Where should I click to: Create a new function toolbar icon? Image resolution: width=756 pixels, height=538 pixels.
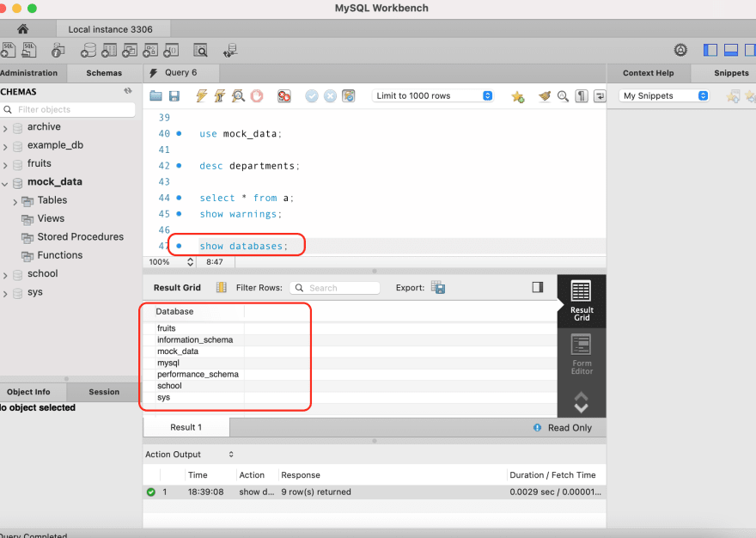(171, 50)
